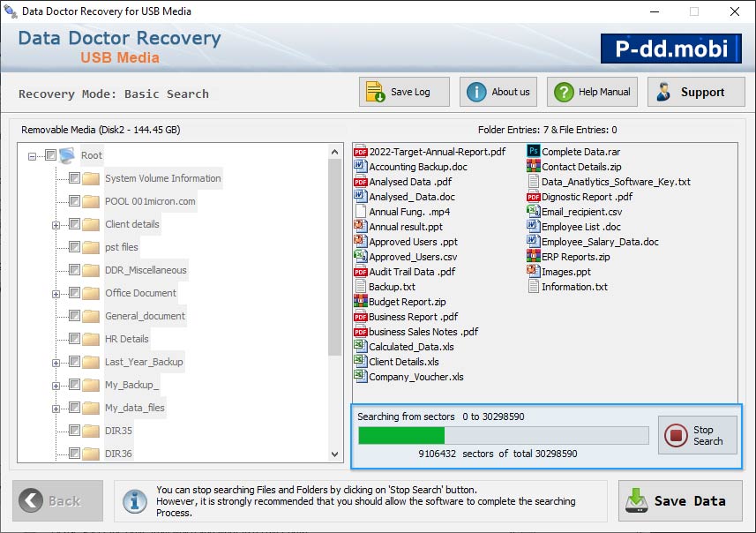Click the folder icon for HR Details
This screenshot has width=756, height=533.
pos(91,339)
